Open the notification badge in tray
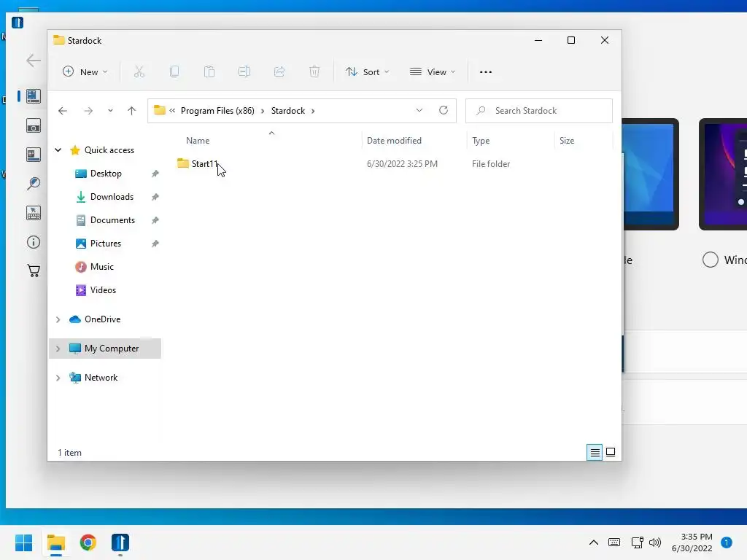 726,542
